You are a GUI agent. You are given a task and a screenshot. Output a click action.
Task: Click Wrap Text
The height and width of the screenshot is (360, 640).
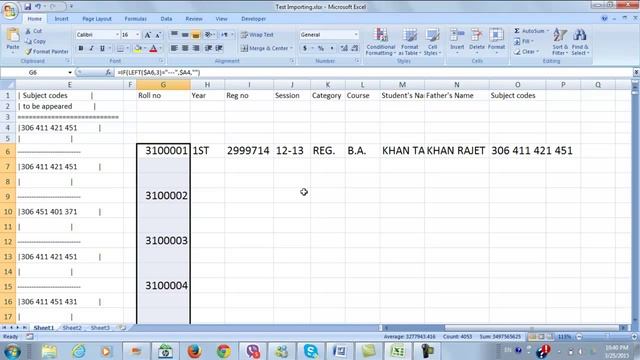tap(257, 35)
